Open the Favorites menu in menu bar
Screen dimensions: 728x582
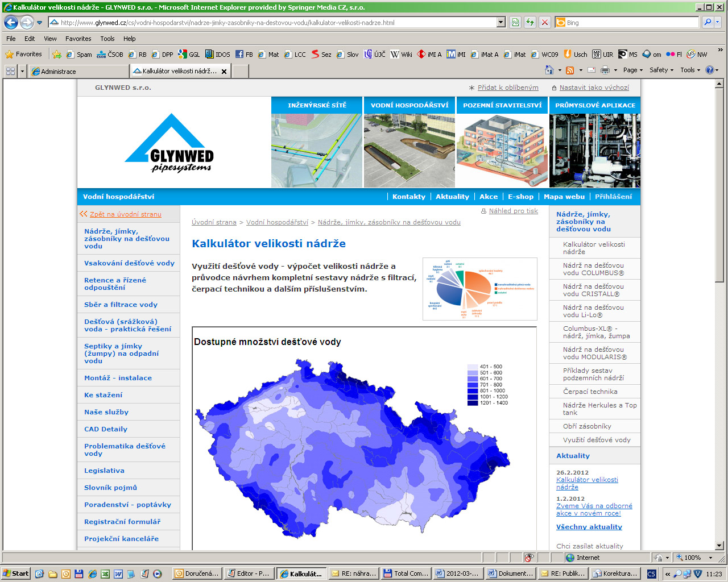78,39
